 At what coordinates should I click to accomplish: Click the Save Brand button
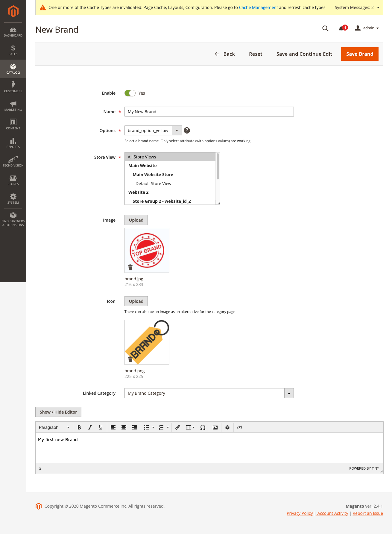(x=360, y=54)
